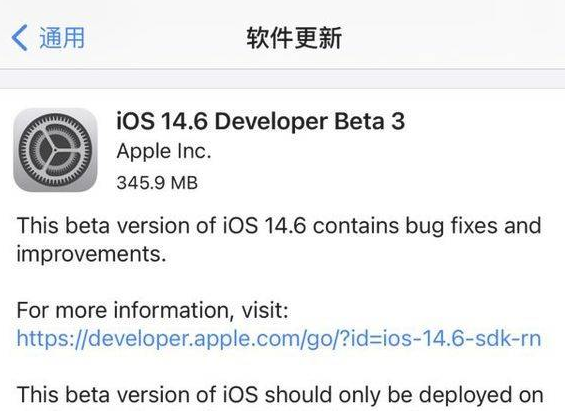This screenshot has height=411, width=565.
Task: Tap the center hub of the gear icon
Action: 55,150
